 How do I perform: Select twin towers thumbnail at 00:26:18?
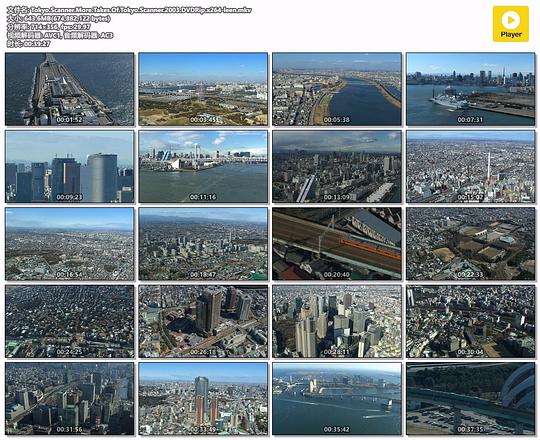pos(203,322)
